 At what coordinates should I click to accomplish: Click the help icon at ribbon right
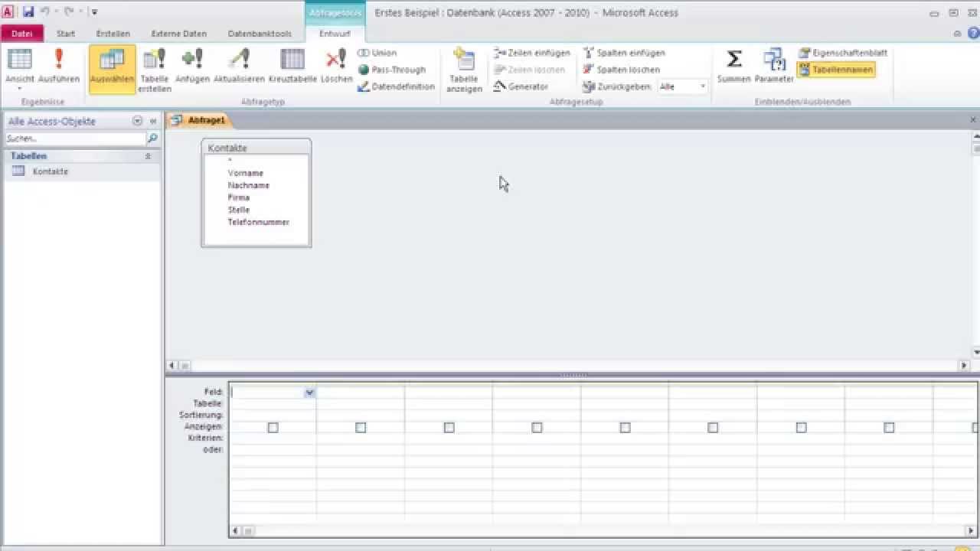click(973, 33)
